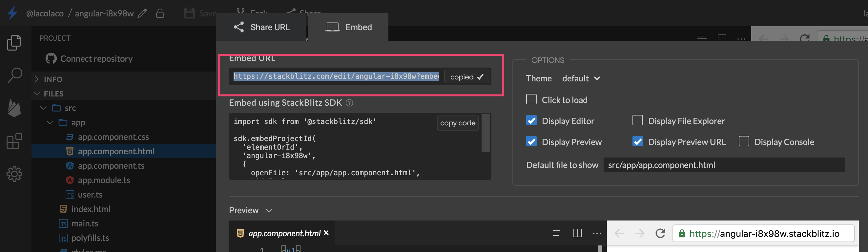Screen dimensions: 868x252
Task: Open the extensions blocks sidebar icon
Action: 14,141
